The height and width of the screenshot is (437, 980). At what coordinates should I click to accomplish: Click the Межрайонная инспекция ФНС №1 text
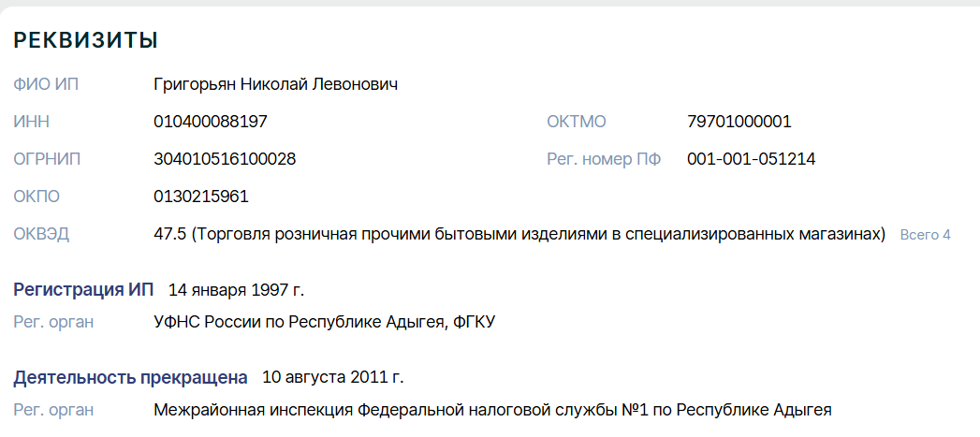pos(492,410)
